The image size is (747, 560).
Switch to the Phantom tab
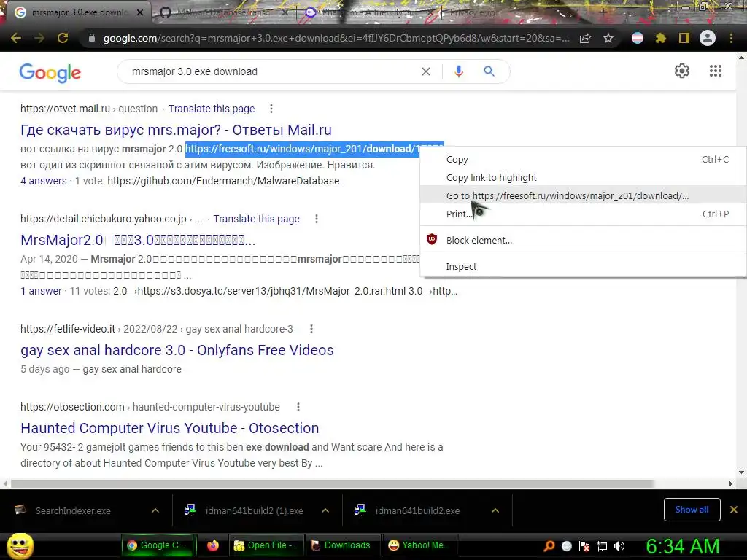[369, 12]
